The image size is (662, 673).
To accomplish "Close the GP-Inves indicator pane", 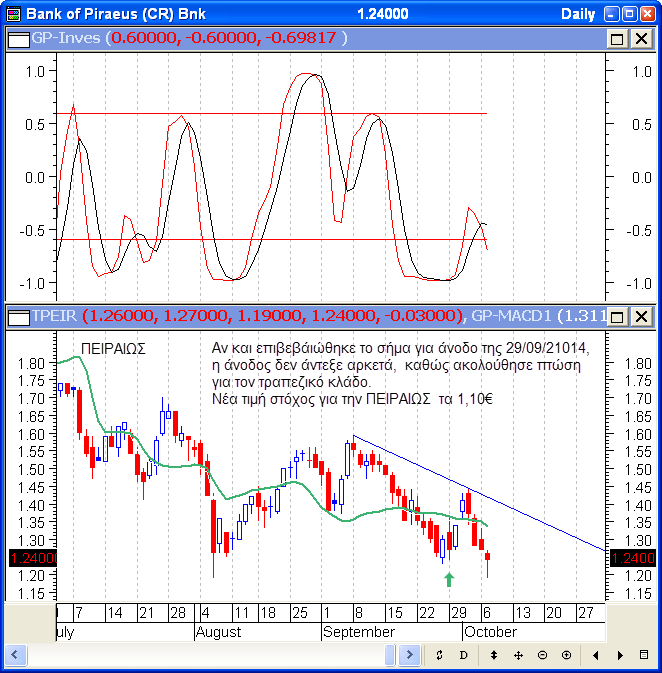I will pyautogui.click(x=641, y=38).
